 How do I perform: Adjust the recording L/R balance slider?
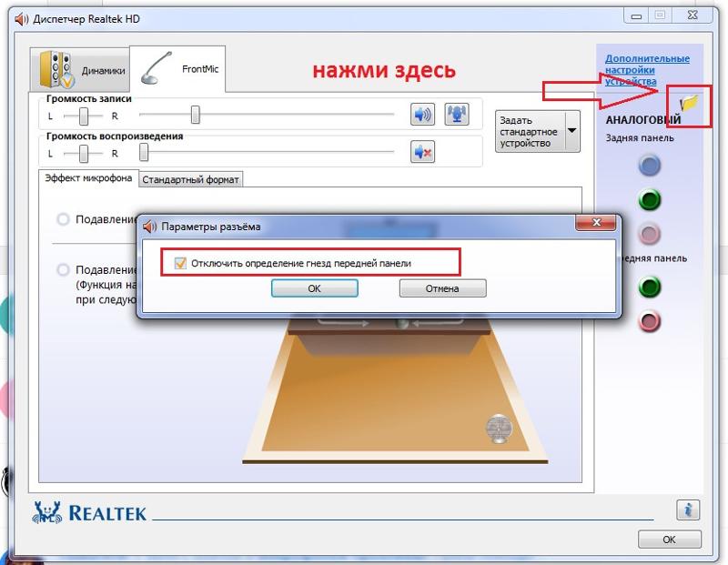pyautogui.click(x=84, y=116)
